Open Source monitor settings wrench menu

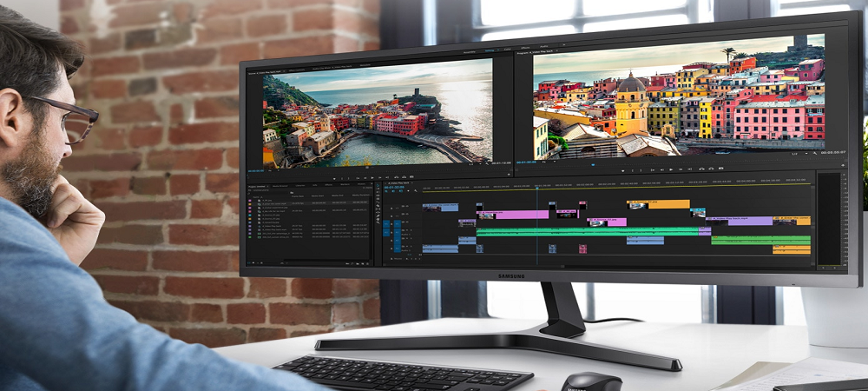(487, 163)
